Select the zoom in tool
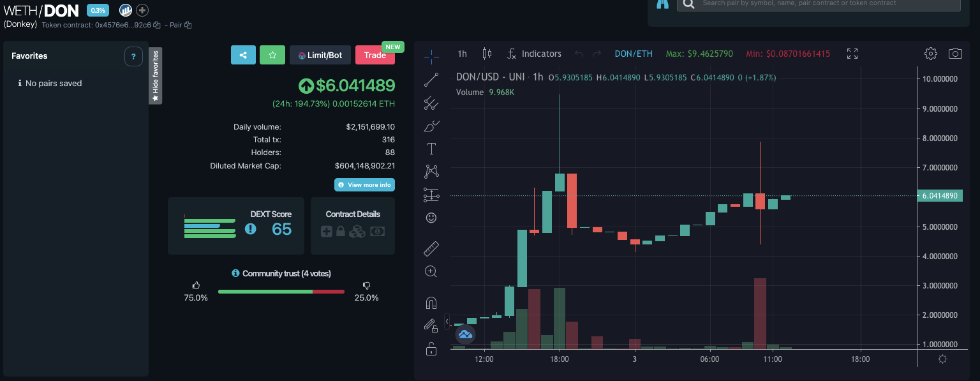 (431, 271)
